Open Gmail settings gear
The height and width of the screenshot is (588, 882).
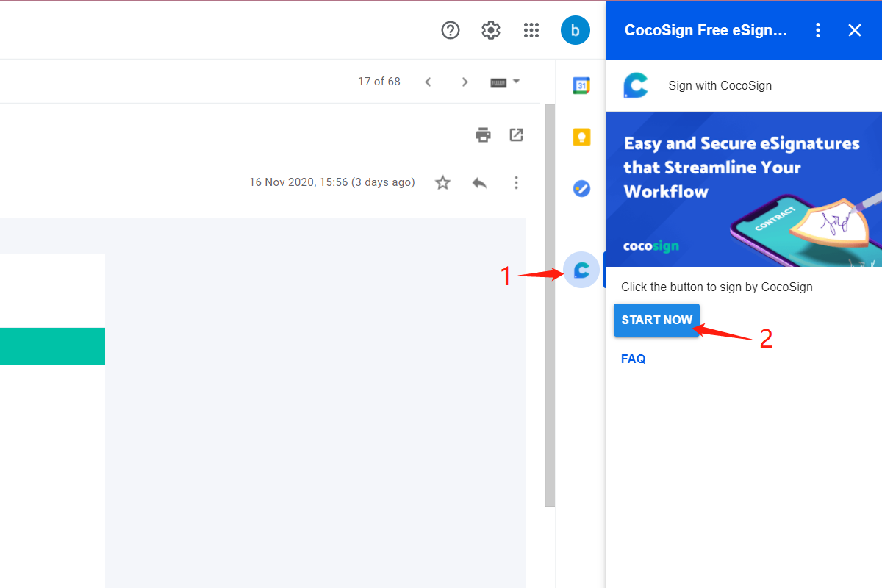tap(491, 30)
